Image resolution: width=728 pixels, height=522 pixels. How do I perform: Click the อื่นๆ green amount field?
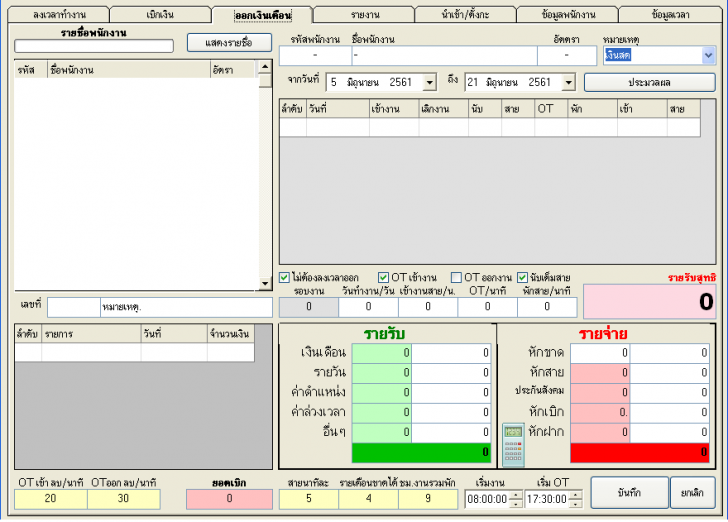382,433
